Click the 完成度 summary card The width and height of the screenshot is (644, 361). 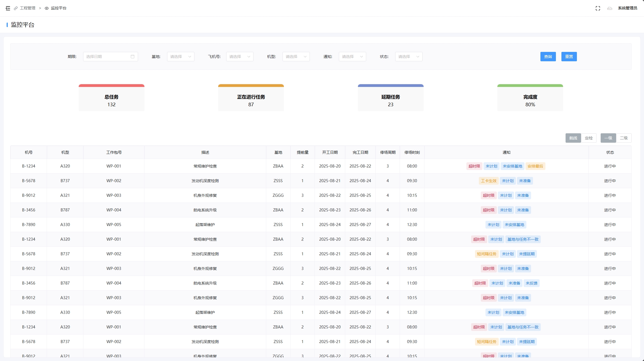click(530, 98)
